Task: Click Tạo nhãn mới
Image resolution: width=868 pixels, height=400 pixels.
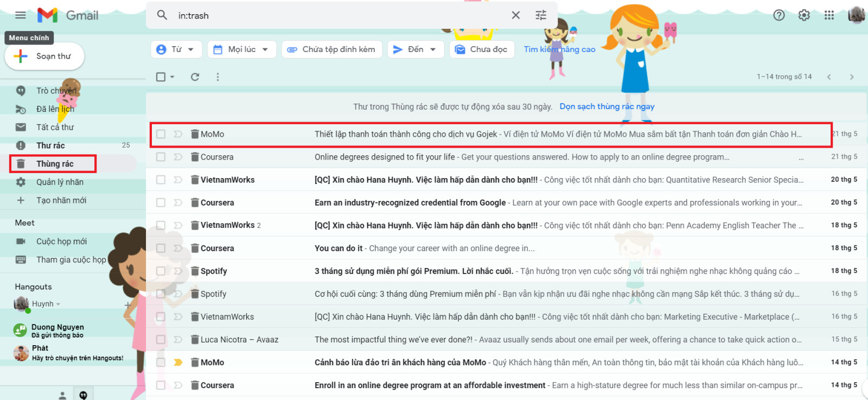Action: tap(61, 200)
